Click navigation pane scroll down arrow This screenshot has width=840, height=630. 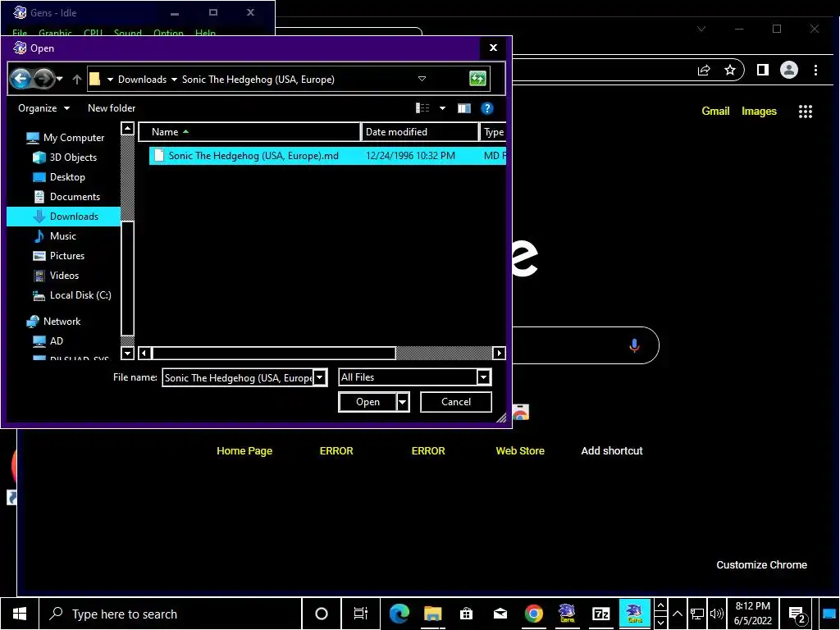pos(127,353)
